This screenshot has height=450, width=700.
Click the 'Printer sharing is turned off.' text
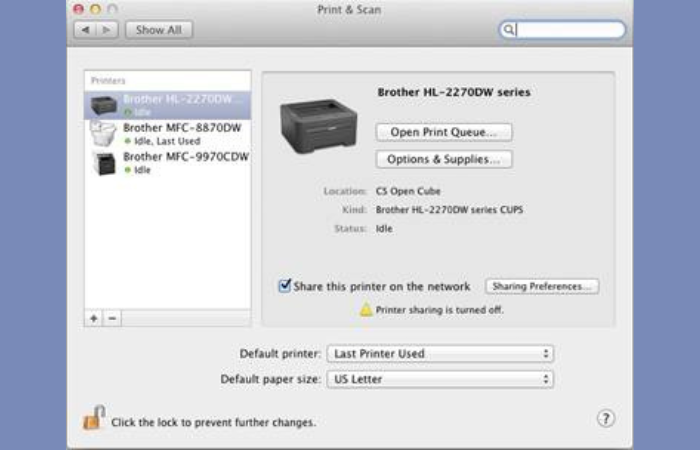tap(439, 310)
